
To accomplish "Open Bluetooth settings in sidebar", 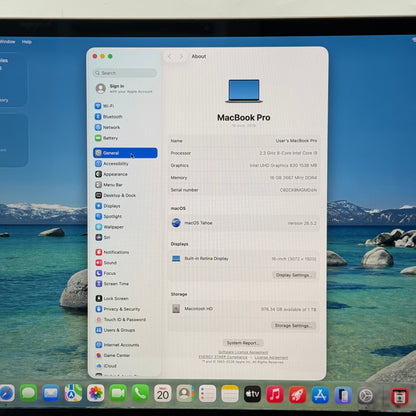I will coord(125,117).
